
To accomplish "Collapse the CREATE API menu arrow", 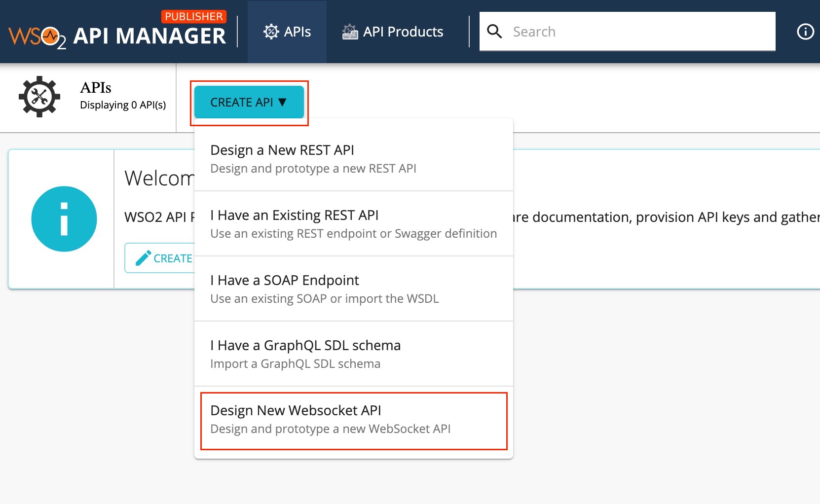I will click(282, 103).
